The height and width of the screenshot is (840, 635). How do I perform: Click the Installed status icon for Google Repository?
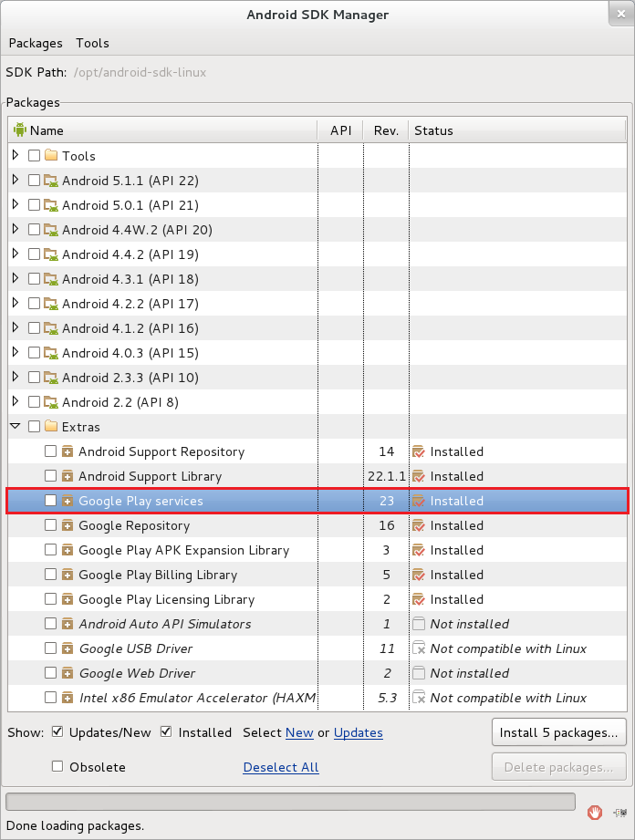click(x=419, y=525)
